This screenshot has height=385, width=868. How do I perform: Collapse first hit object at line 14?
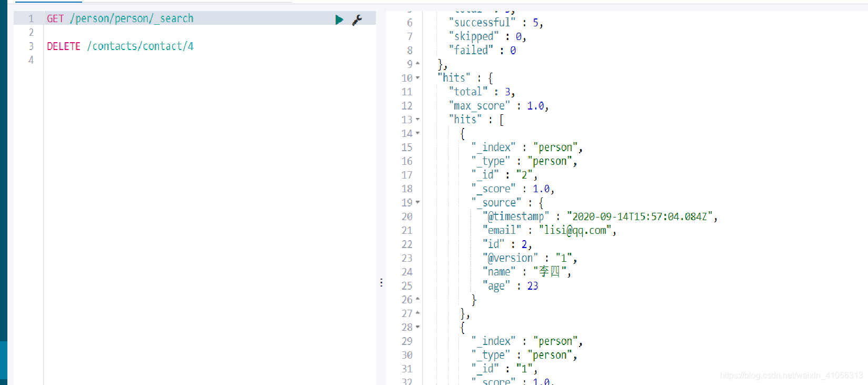tap(418, 133)
